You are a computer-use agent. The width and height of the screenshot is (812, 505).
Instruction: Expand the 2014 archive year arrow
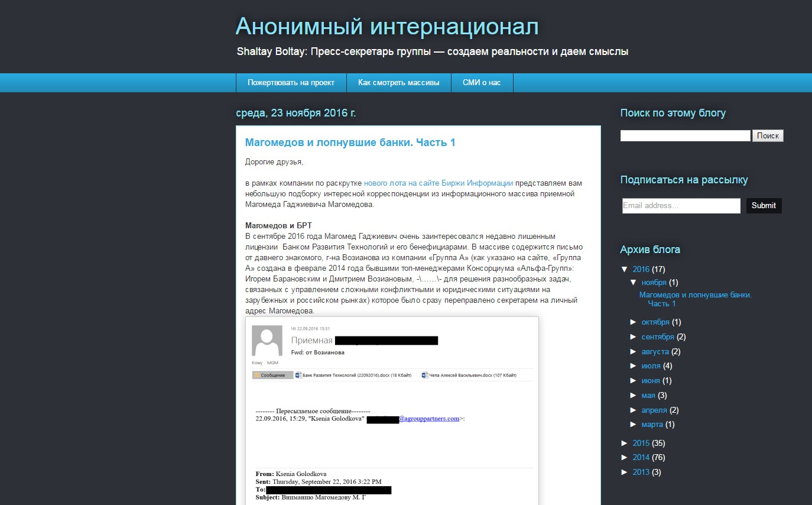click(x=625, y=458)
